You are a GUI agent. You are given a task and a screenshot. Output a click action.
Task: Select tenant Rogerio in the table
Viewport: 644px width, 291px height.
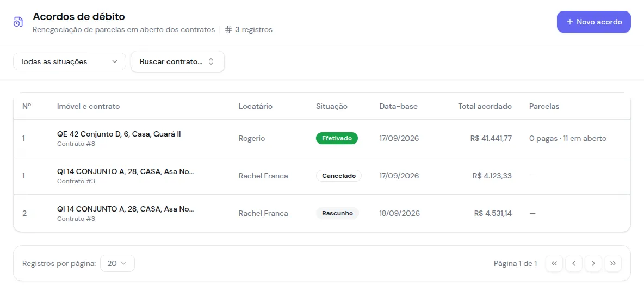tap(252, 138)
